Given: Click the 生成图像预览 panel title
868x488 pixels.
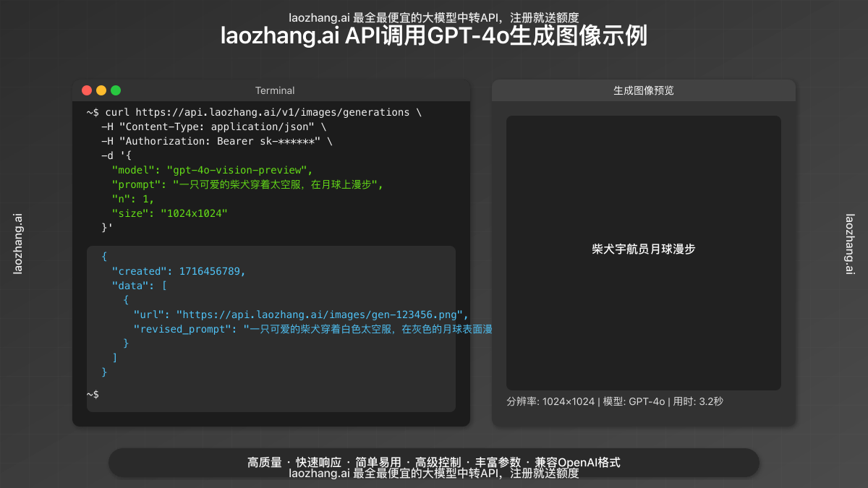Looking at the screenshot, I should [x=644, y=90].
